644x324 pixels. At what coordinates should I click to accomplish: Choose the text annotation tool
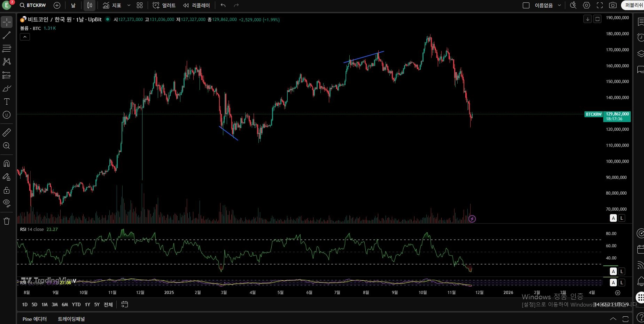(x=7, y=101)
